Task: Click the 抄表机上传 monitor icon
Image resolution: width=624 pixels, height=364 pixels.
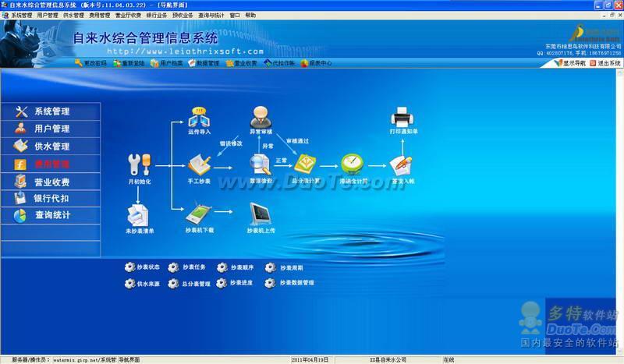Action: tap(261, 214)
